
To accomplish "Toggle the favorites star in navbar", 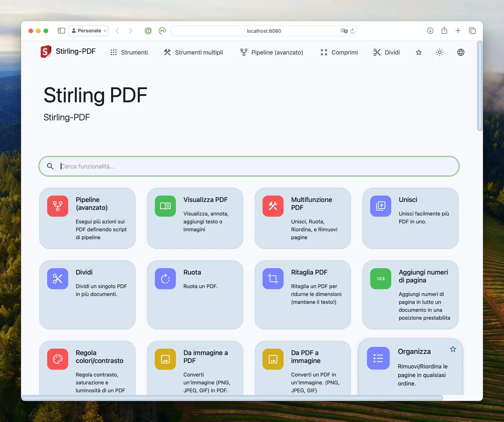I will pyautogui.click(x=418, y=52).
